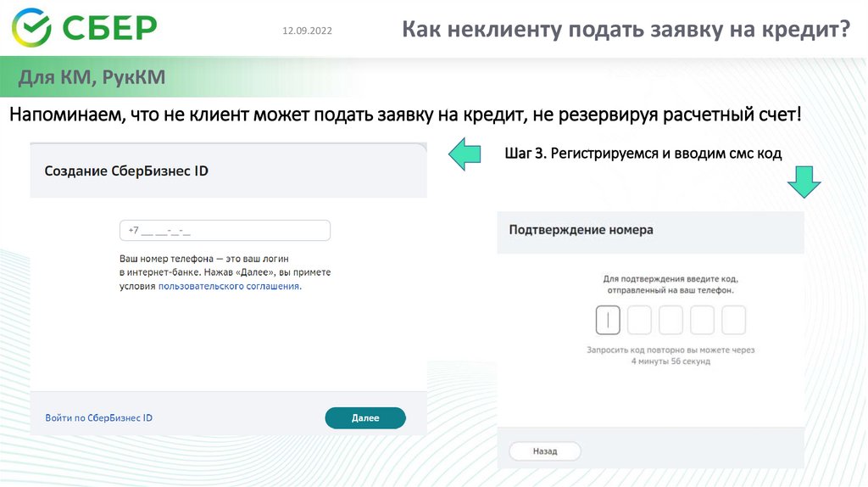The width and height of the screenshot is (868, 487).
Task: Focus the first SMS code digit box
Action: point(608,320)
